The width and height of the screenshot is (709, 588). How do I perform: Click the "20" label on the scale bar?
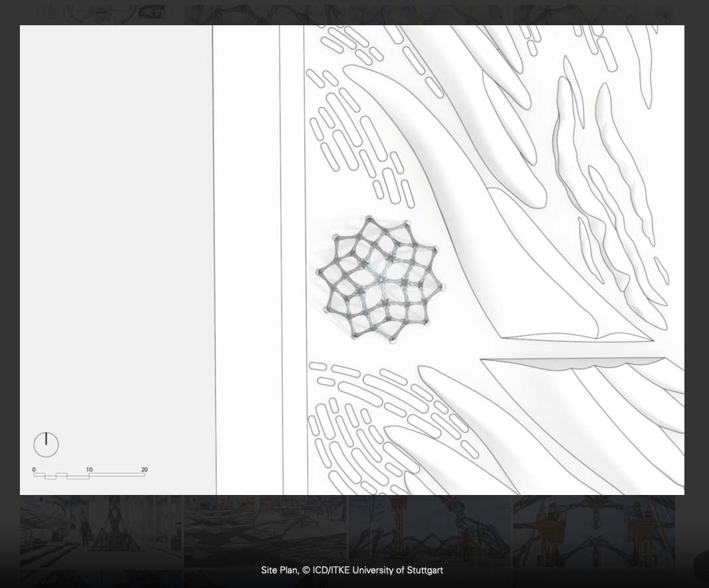pos(144,469)
